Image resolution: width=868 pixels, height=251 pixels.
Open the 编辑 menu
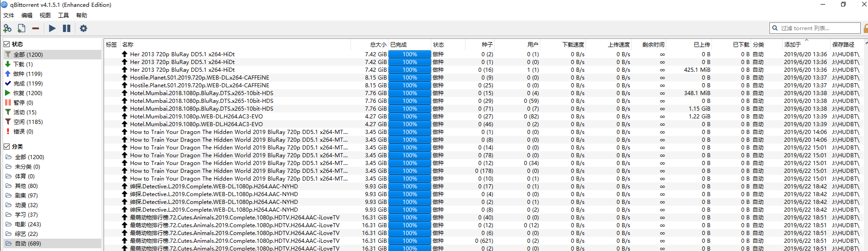[27, 16]
